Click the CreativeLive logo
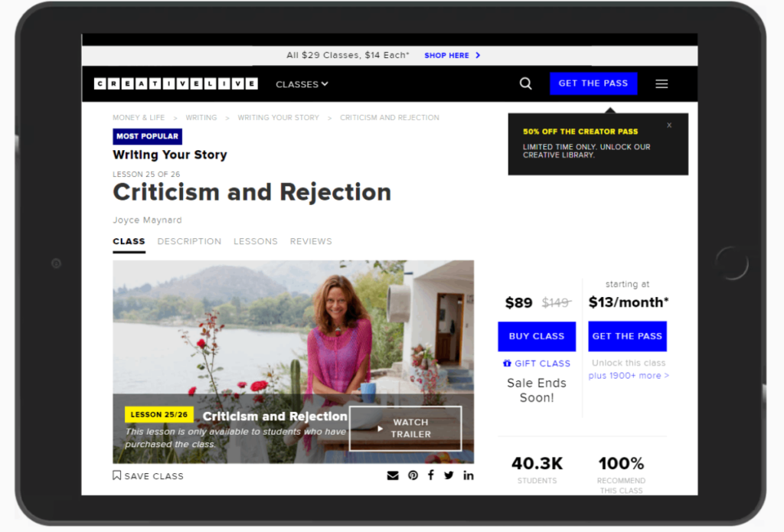Image resolution: width=784 pixels, height=532 pixels. (x=175, y=84)
